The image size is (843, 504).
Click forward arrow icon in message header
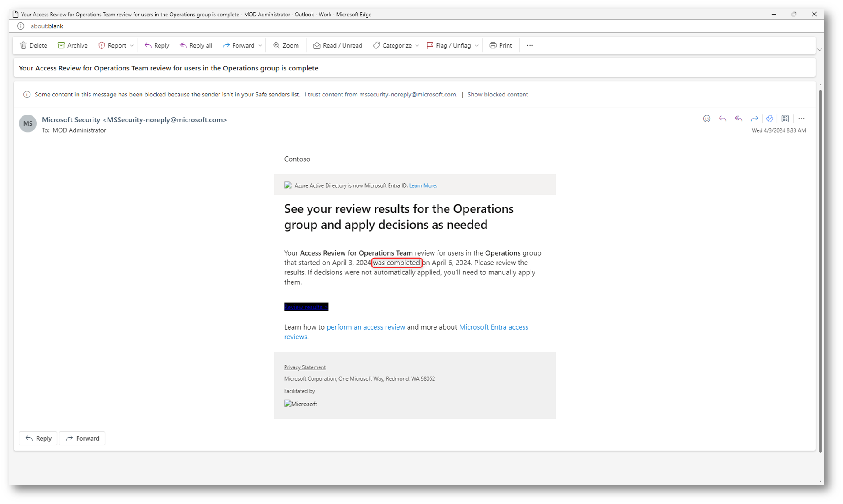pos(754,119)
